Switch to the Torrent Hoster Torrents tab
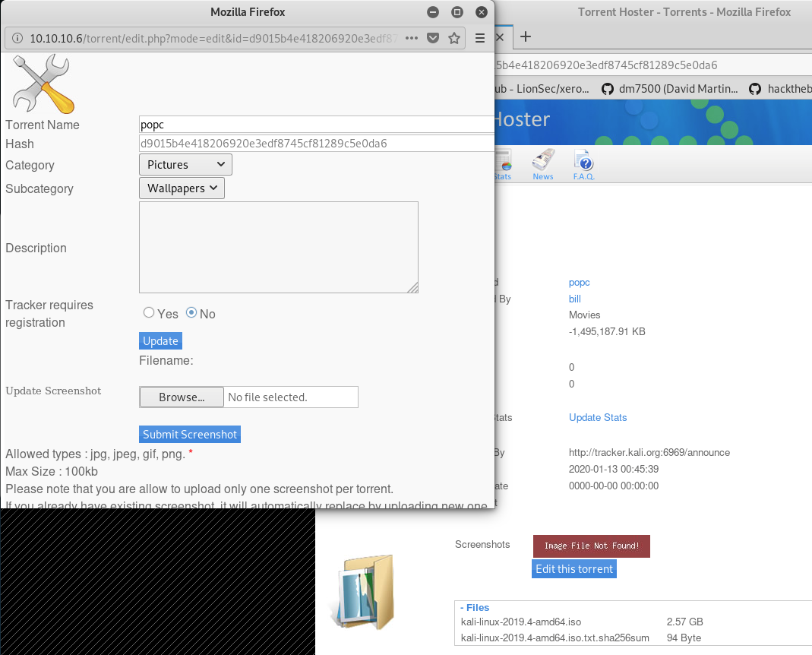The width and height of the screenshot is (812, 655). [x=684, y=11]
